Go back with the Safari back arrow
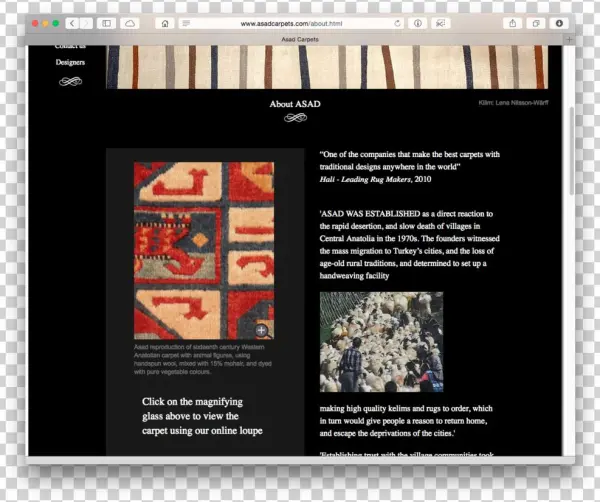The image size is (600, 502). 72,23
